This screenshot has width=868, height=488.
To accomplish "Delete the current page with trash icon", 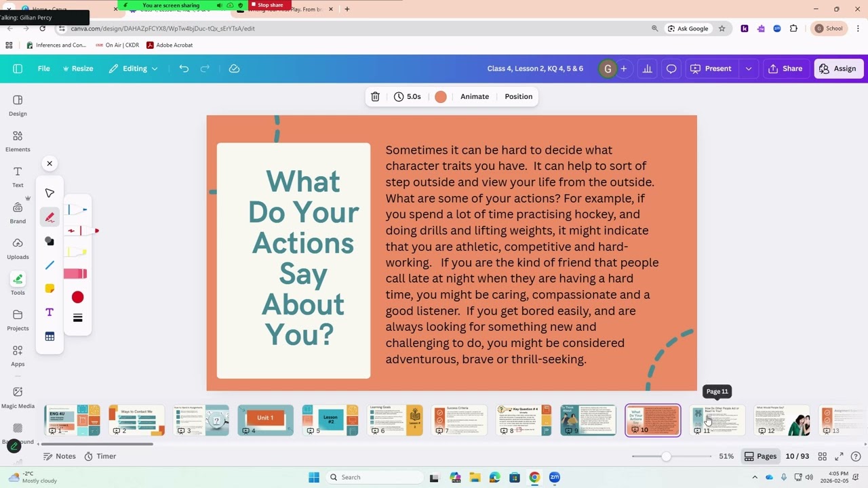I will point(375,96).
